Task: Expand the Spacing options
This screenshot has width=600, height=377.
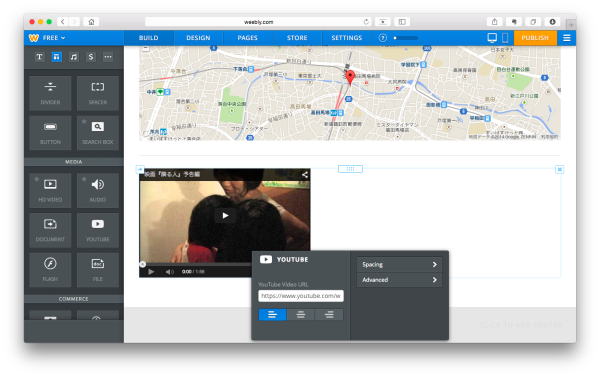Action: click(x=399, y=264)
